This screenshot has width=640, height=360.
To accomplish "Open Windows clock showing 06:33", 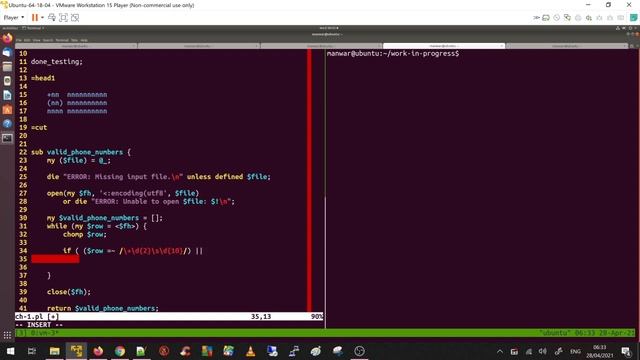I will (600, 351).
